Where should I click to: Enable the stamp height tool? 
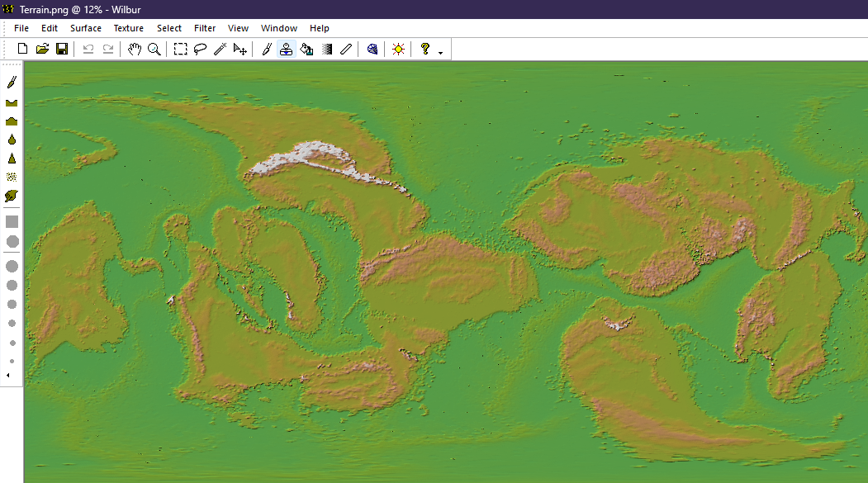coord(286,50)
